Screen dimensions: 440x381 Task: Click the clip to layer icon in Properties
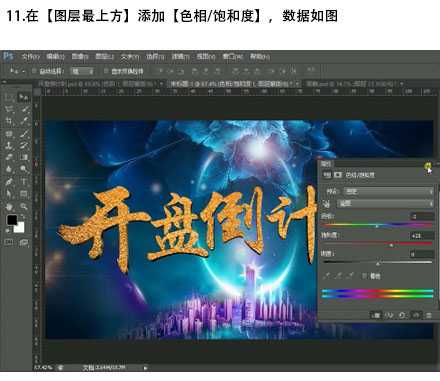[x=376, y=315]
